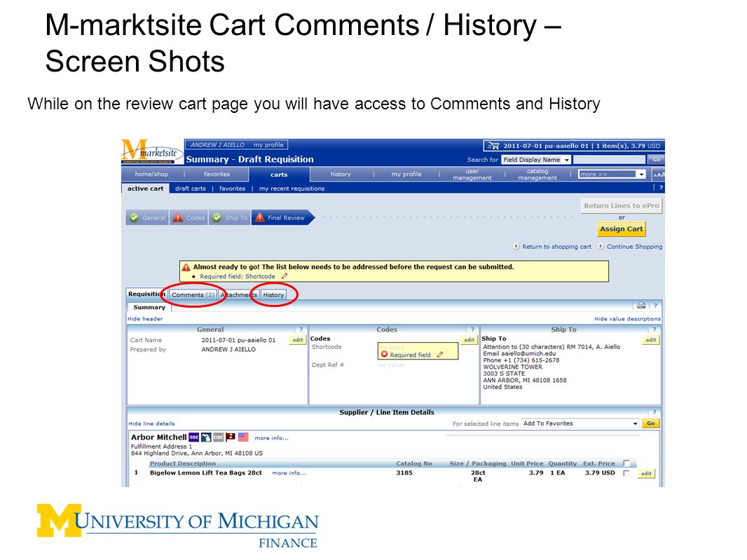Click the help icon on the sub-navigation bar
Viewport: 747px width, 560px height.
(x=660, y=188)
